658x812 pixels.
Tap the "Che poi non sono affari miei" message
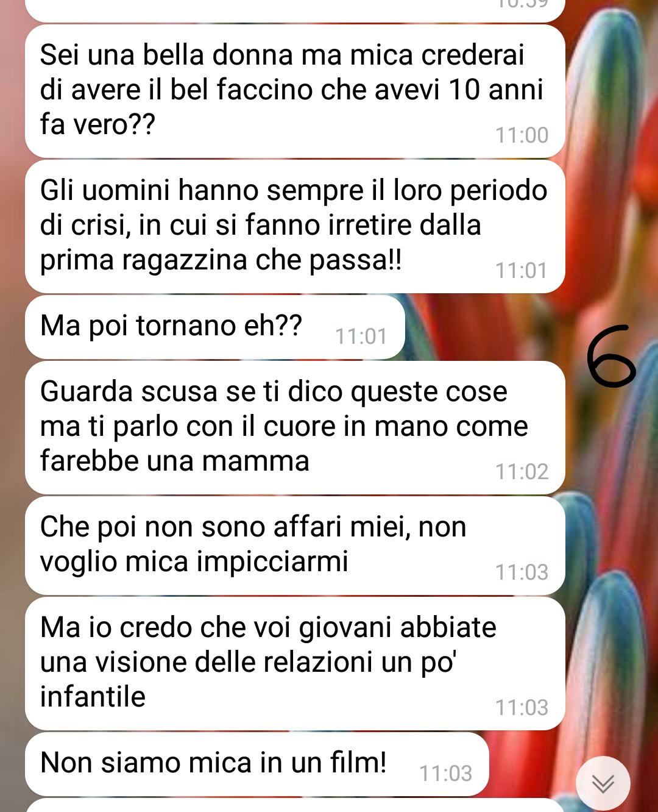(x=295, y=546)
